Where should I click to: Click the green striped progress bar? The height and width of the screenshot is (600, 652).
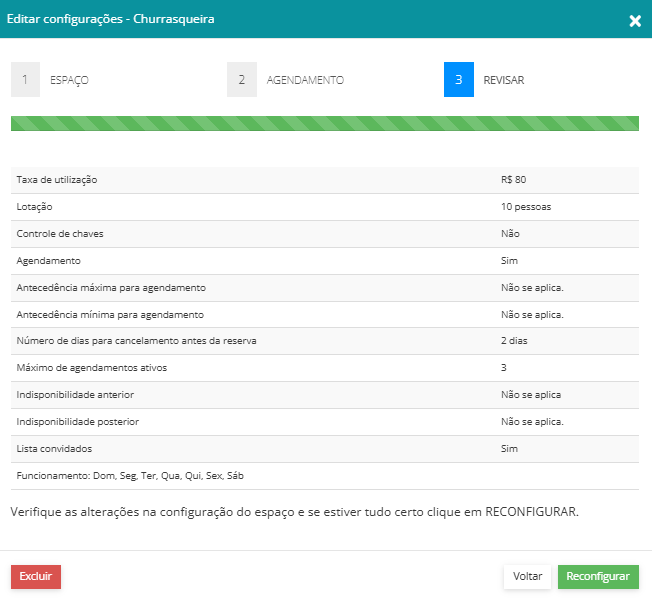pyautogui.click(x=325, y=123)
